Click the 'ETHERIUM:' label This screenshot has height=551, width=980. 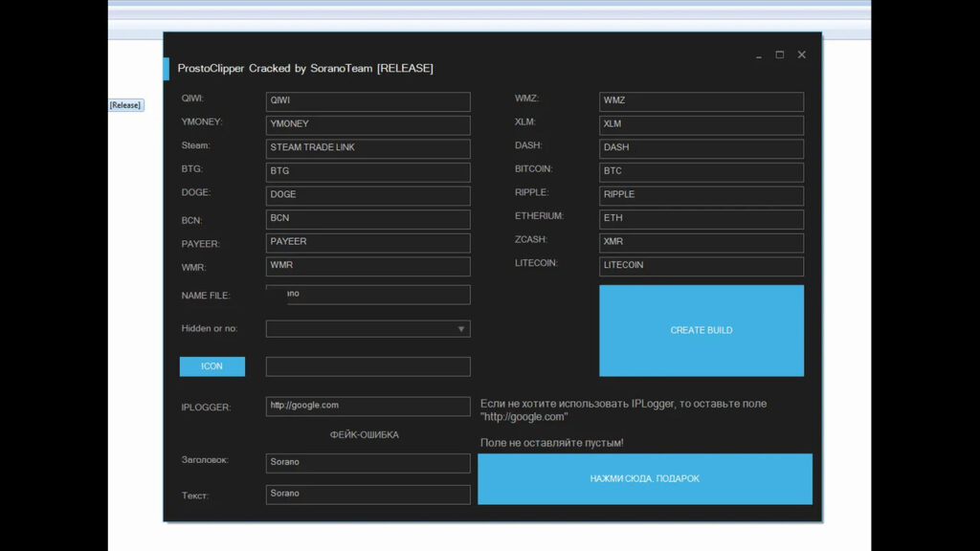click(539, 215)
